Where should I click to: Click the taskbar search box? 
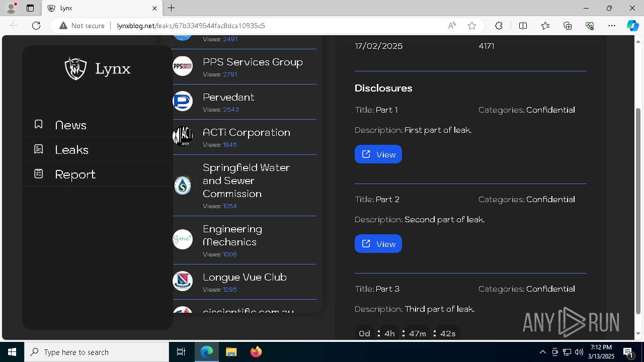97,352
